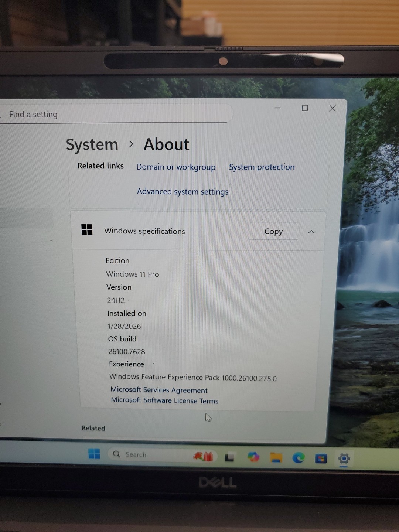
Task: Open File Explorer from the taskbar
Action: (276, 458)
